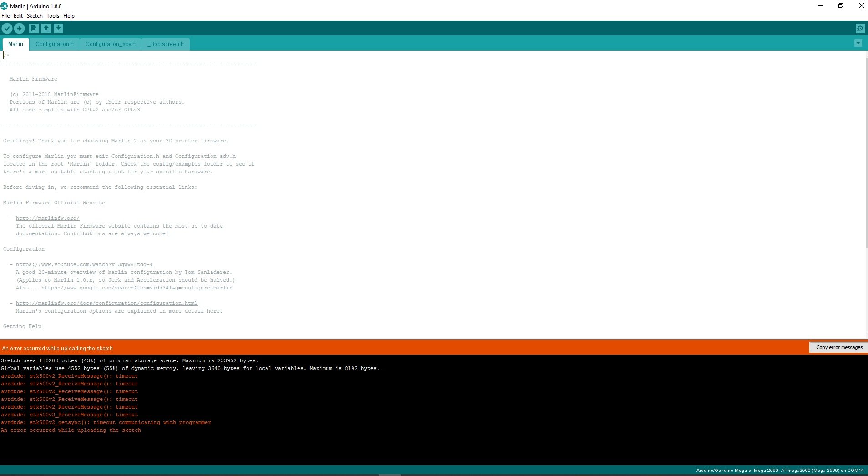Open the File menu
This screenshot has width=868, height=476.
pyautogui.click(x=5, y=16)
